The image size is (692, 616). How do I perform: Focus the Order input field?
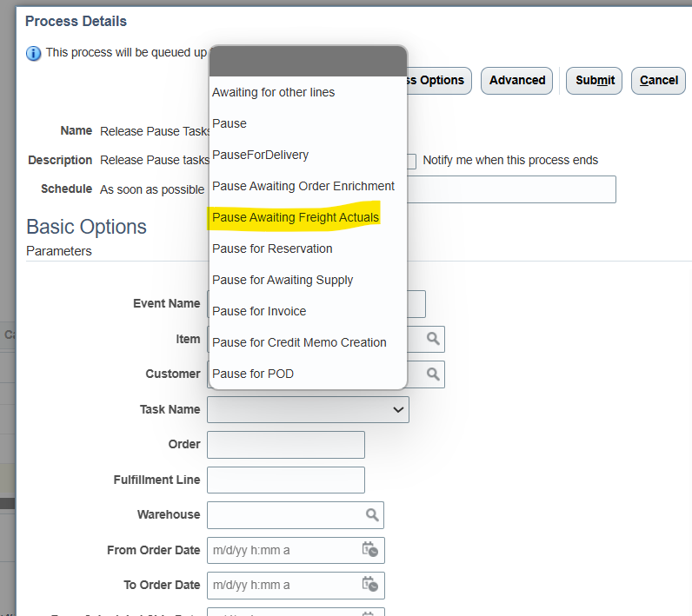(x=286, y=445)
